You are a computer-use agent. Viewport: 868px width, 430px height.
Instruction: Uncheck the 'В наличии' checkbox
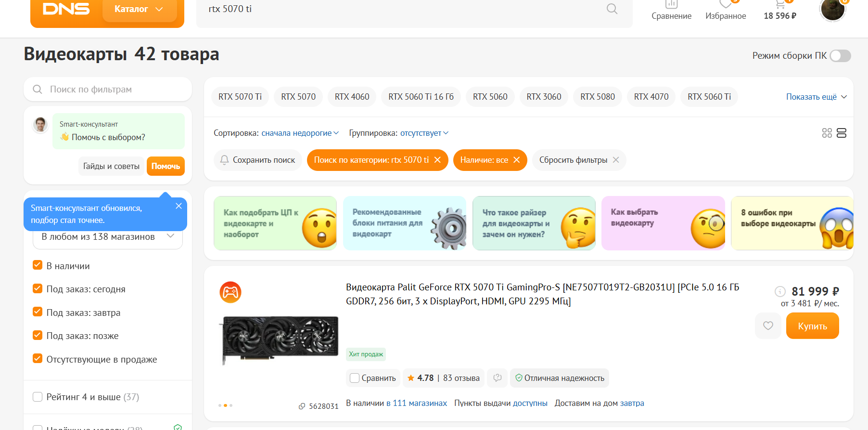point(38,265)
